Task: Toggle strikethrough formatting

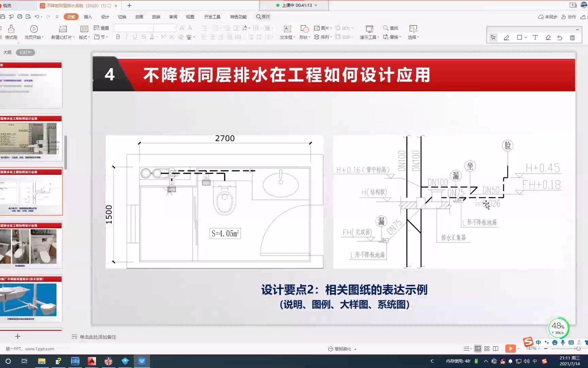Action: click(143, 37)
